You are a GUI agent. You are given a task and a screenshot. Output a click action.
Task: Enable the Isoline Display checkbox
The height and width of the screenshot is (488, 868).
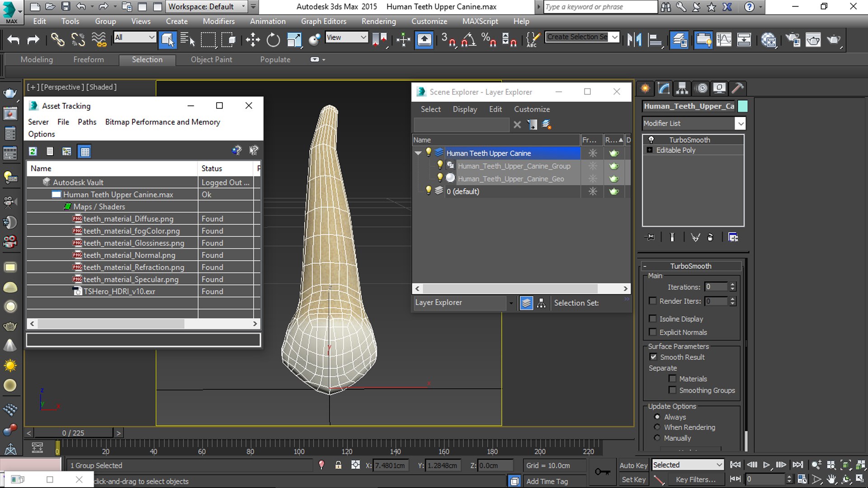[x=652, y=319]
